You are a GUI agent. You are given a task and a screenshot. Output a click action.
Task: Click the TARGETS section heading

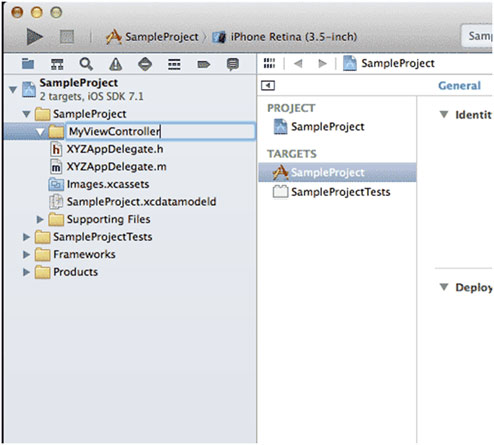tap(292, 154)
